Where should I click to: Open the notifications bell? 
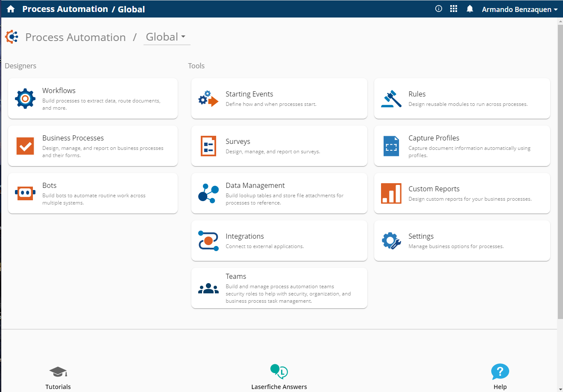pos(470,9)
